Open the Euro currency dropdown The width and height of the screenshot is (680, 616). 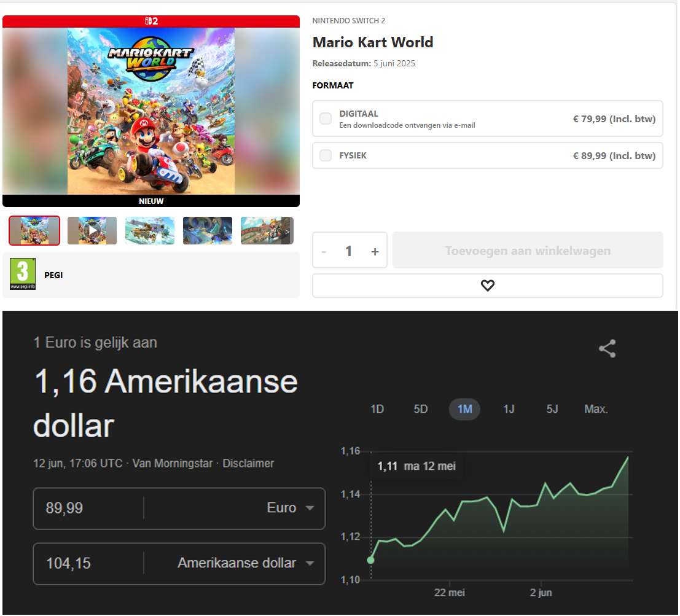(x=290, y=508)
